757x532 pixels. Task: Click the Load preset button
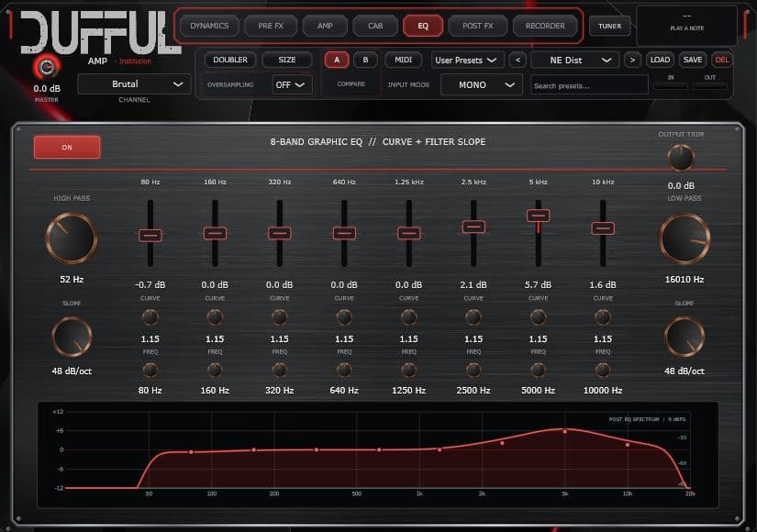[x=660, y=60]
